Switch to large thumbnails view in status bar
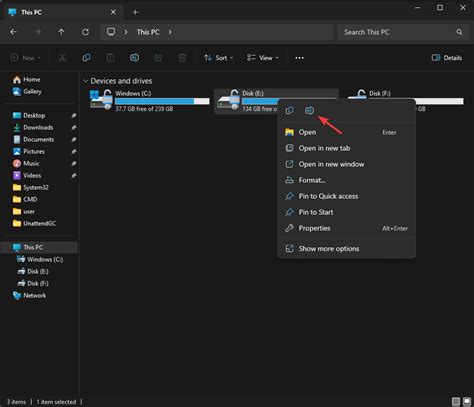Image resolution: width=474 pixels, height=407 pixels. (467, 401)
